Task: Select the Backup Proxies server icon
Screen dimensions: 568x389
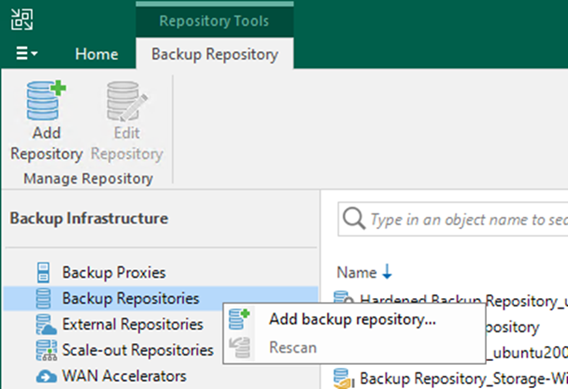Action: click(43, 272)
